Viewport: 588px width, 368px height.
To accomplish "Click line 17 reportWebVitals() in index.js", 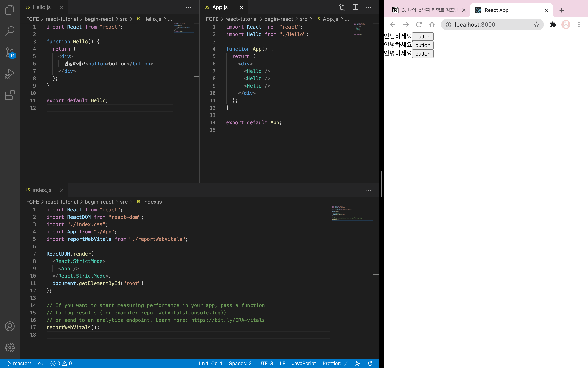I will [x=73, y=327].
